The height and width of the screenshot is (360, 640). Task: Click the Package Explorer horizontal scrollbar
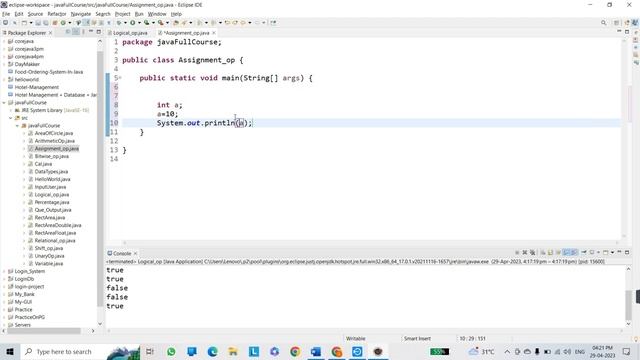[x=44, y=331]
